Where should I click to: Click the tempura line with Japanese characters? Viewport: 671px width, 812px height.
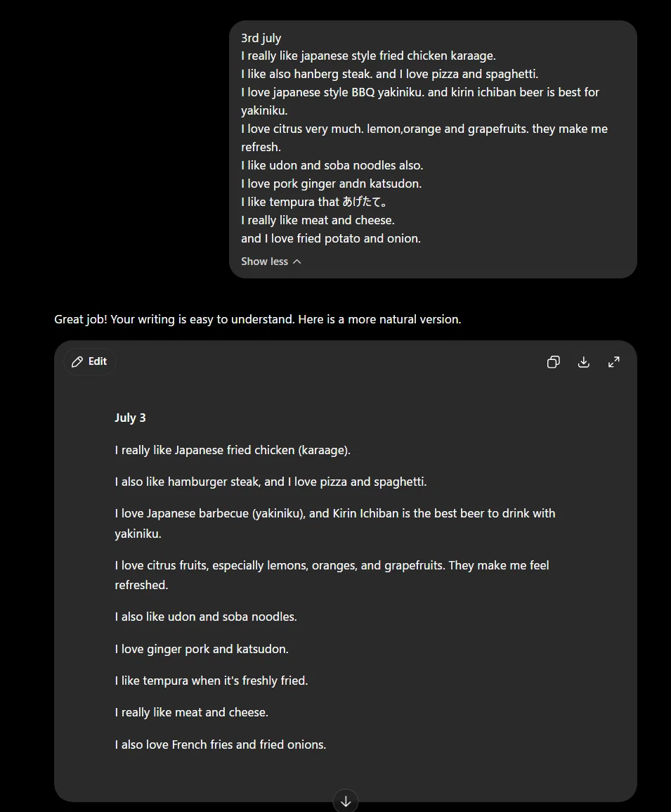pyautogui.click(x=314, y=202)
